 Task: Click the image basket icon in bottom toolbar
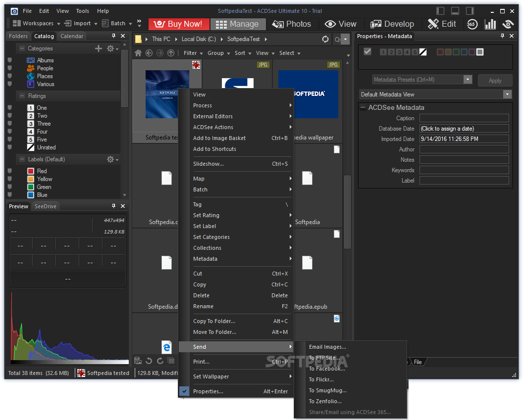point(138,361)
